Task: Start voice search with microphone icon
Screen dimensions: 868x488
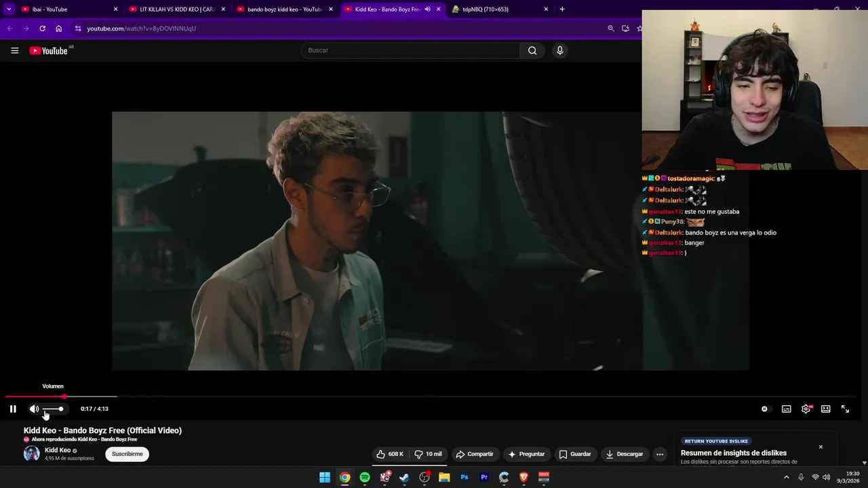Action: pyautogui.click(x=559, y=50)
